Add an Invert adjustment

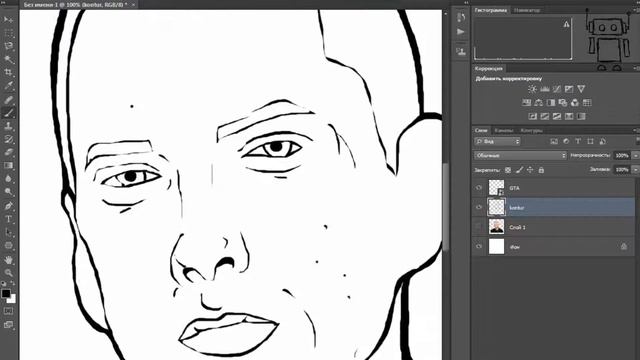tap(533, 116)
